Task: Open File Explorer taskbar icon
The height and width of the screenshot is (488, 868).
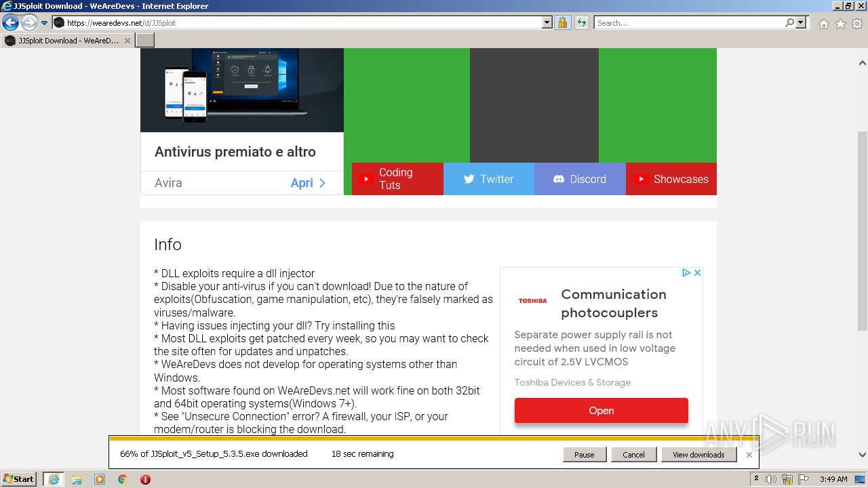Action: point(77,479)
